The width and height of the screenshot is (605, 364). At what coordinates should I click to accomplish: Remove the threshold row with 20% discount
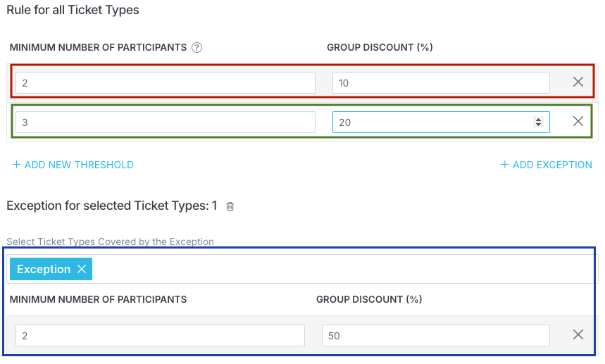click(x=578, y=121)
